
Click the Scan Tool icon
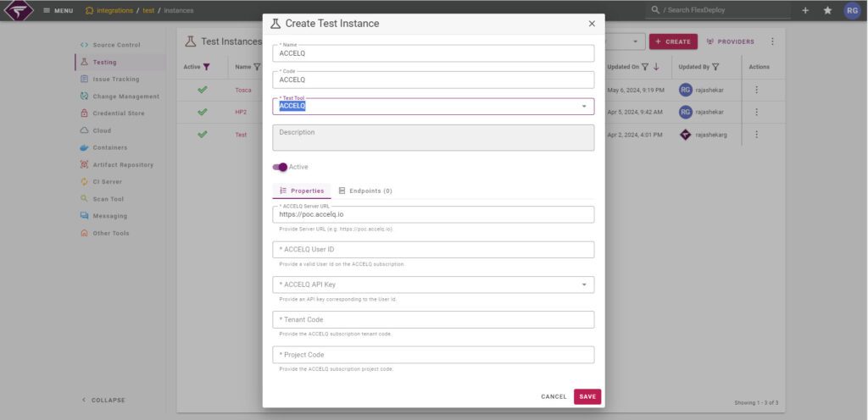tap(84, 198)
